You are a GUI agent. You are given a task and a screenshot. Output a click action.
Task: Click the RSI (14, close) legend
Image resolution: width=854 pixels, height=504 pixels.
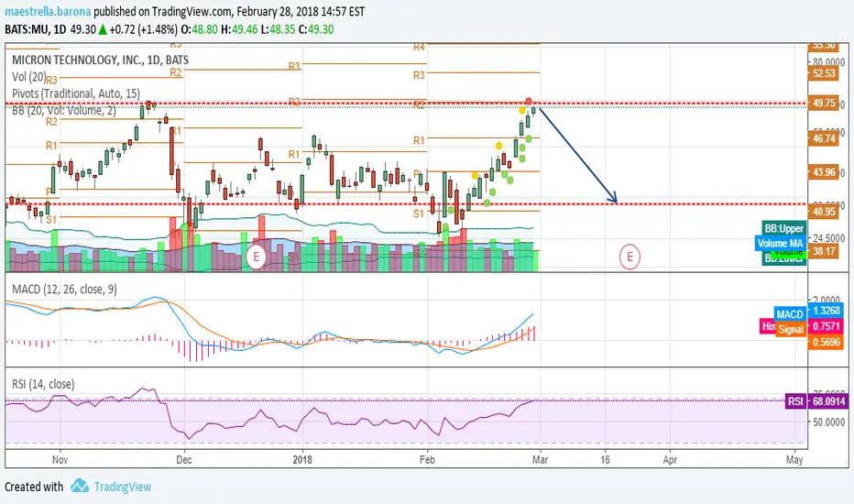[43, 384]
